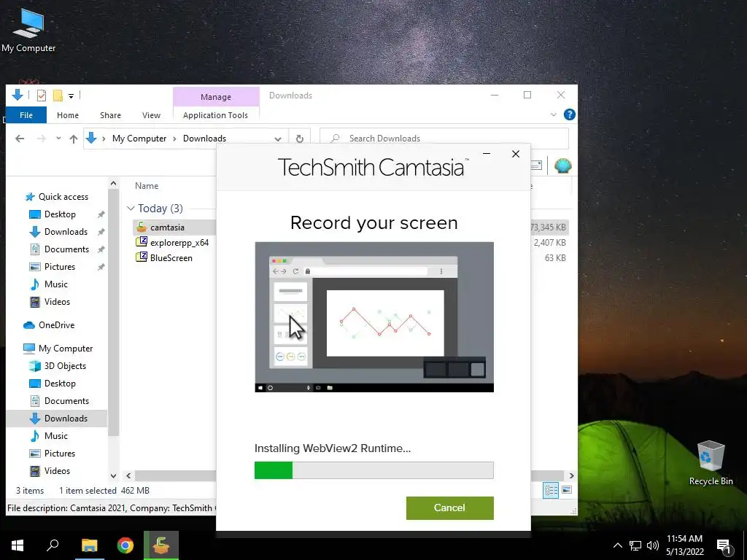Switch to the View ribbon tab
The image size is (747, 560).
(151, 115)
